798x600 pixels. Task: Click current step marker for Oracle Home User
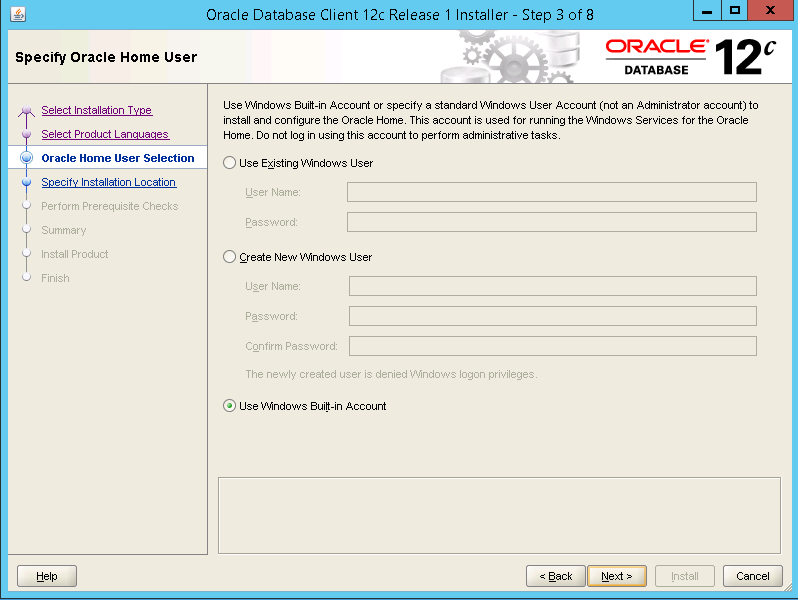coord(26,158)
